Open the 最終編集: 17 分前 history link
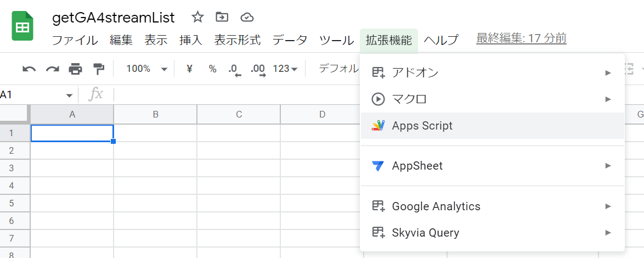 521,38
